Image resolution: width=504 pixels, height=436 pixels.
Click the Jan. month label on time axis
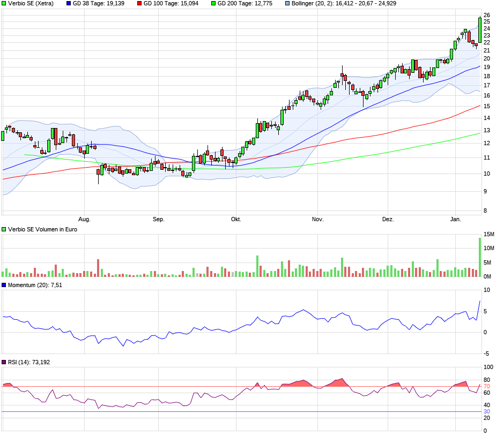click(456, 220)
